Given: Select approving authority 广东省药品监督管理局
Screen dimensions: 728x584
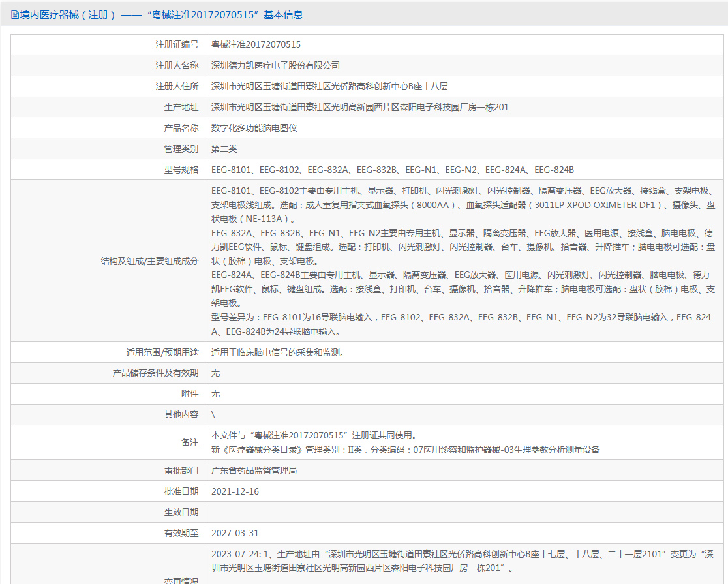Looking at the screenshot, I should coord(254,470).
